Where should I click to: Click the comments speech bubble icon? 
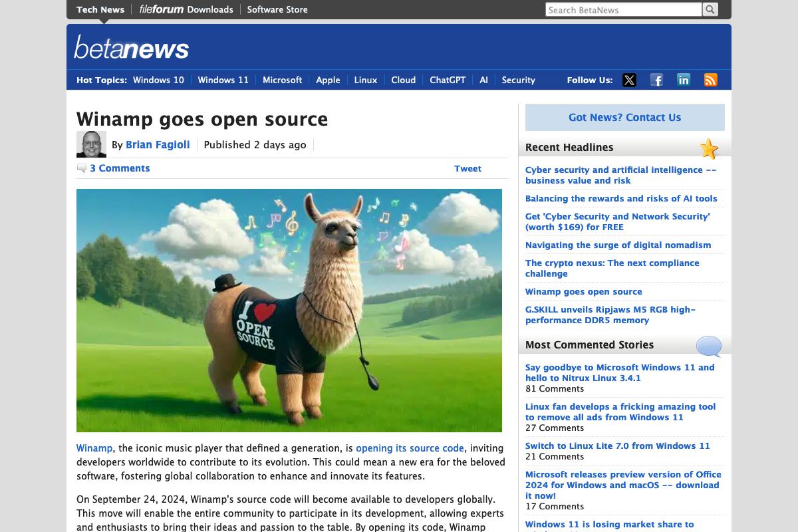point(82,168)
